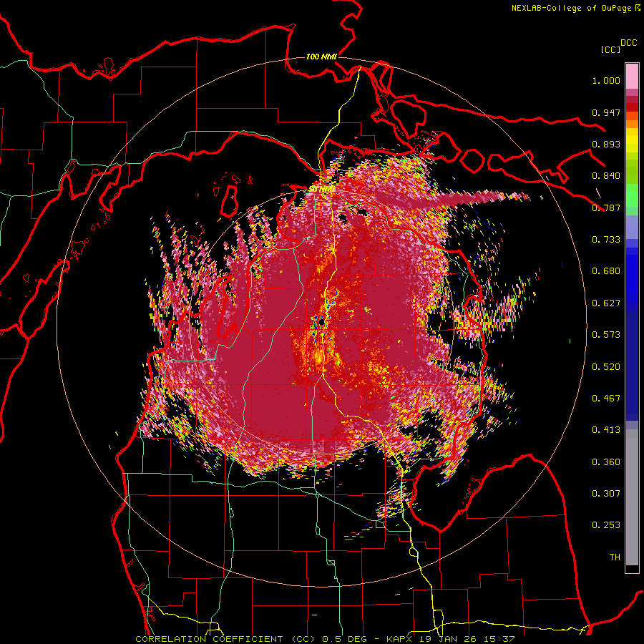Screen dimensions: 644x644
Task: Select the 0.573 scale value
Action: [x=606, y=335]
